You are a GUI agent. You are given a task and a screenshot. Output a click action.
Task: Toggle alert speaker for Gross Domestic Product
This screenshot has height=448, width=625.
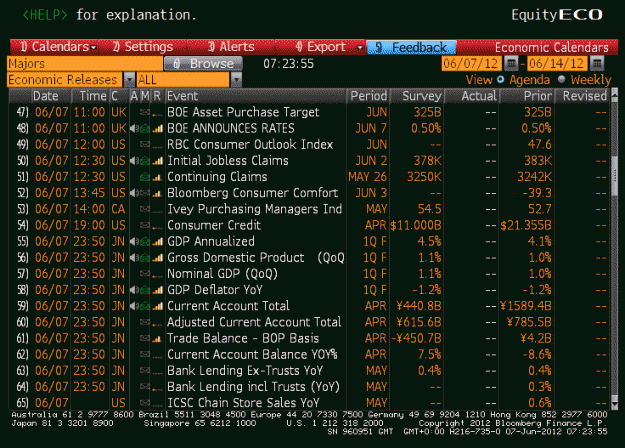point(134,257)
